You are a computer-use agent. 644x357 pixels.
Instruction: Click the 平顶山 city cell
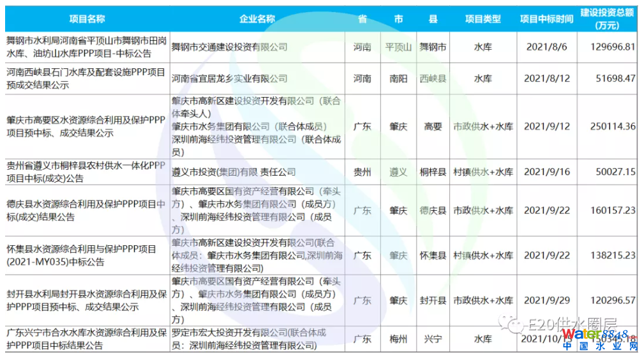[x=399, y=47]
